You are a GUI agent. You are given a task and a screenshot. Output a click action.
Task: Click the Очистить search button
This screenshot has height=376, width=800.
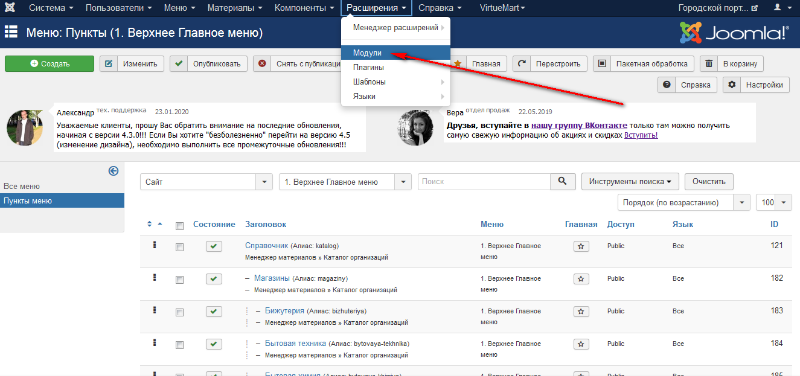(x=709, y=181)
